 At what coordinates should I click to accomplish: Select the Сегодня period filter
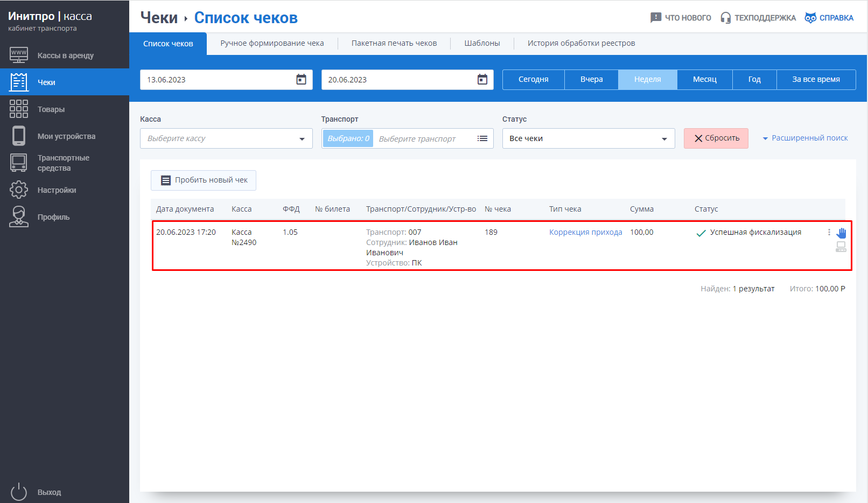[533, 79]
